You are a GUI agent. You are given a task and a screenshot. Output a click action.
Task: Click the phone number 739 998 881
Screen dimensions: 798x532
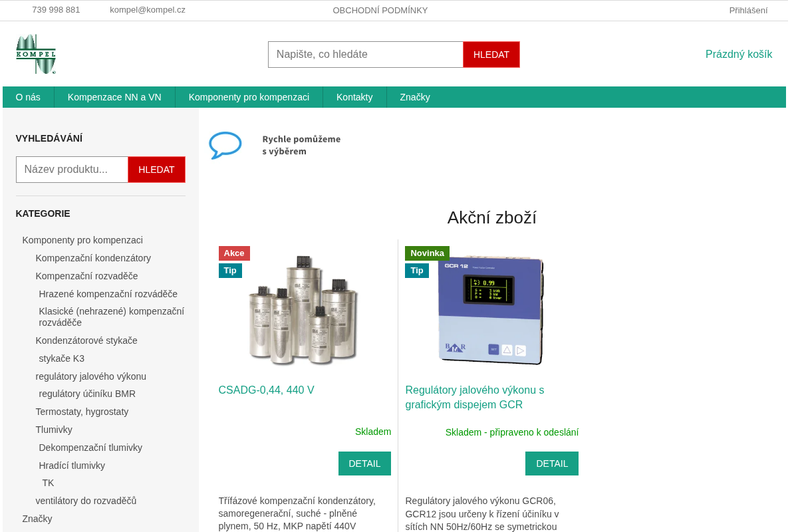56,10
